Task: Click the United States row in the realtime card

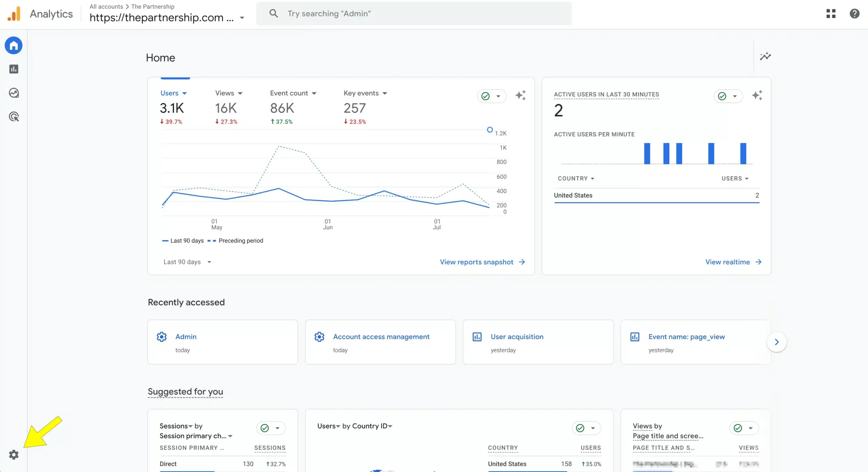Action: coord(656,195)
